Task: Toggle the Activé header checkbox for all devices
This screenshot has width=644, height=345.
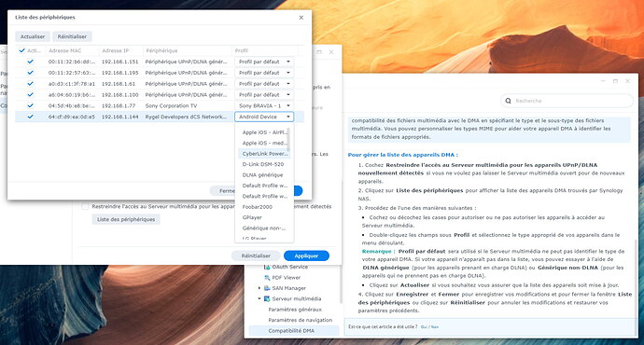Action: click(22, 51)
